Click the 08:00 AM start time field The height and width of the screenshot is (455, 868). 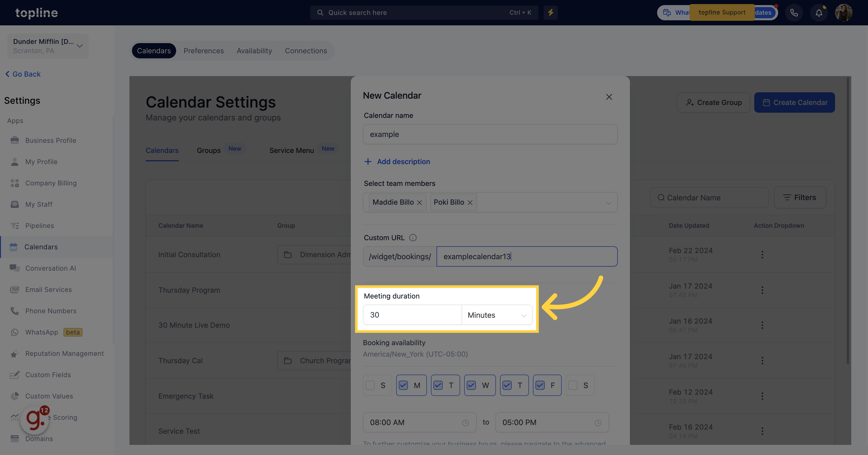[420, 422]
